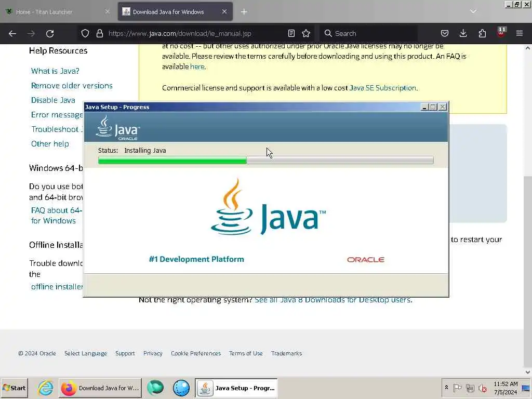
Task: Open the Firefox hamburger menu
Action: point(520,33)
